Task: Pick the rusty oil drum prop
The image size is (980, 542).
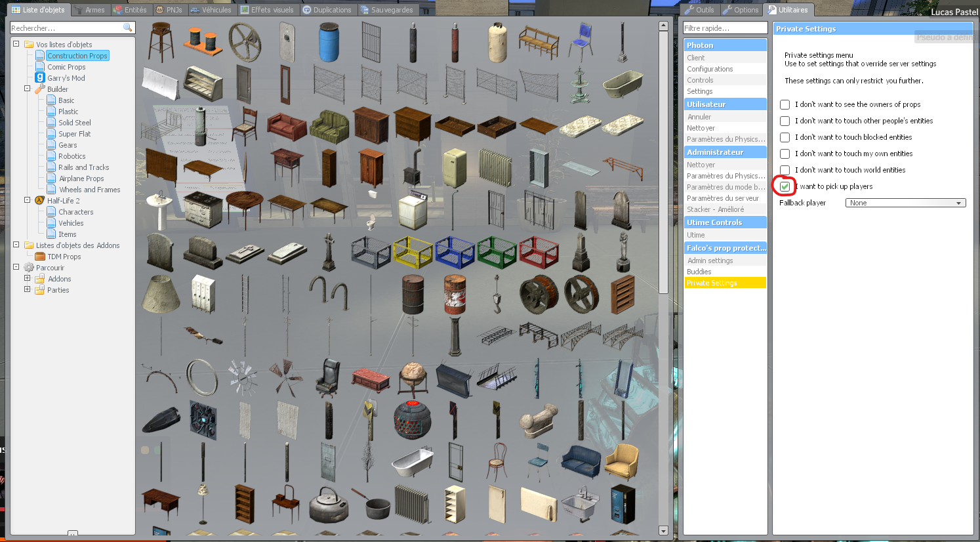Action: 413,294
